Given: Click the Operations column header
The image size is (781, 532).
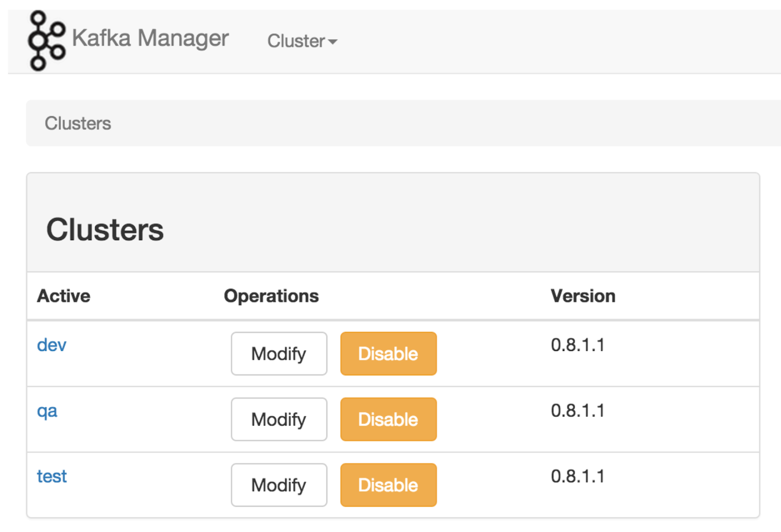Looking at the screenshot, I should click(271, 296).
